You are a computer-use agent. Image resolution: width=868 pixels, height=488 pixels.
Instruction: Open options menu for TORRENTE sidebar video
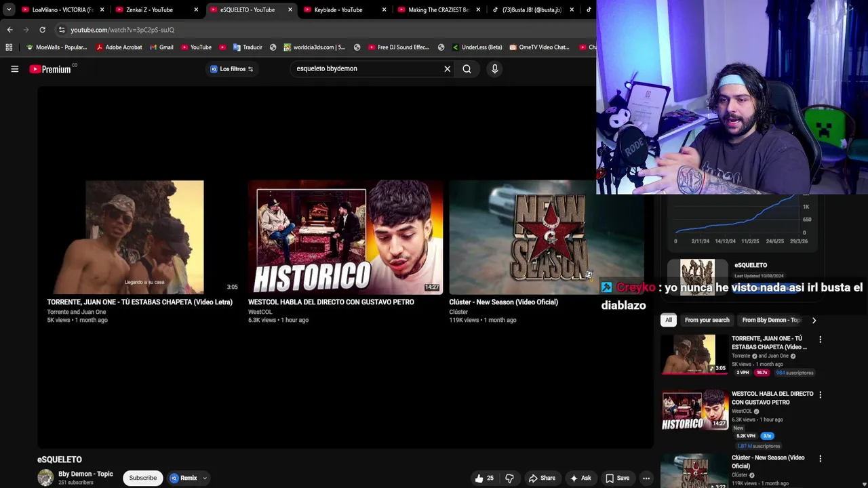pos(820,339)
